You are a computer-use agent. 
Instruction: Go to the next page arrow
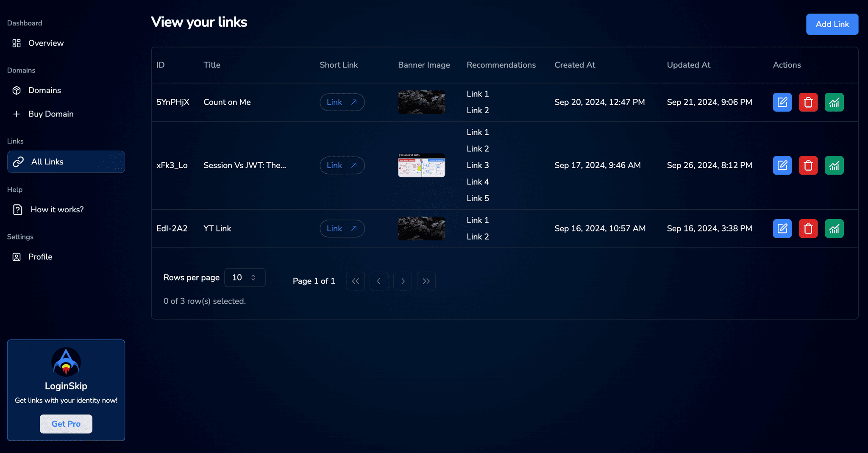[402, 281]
